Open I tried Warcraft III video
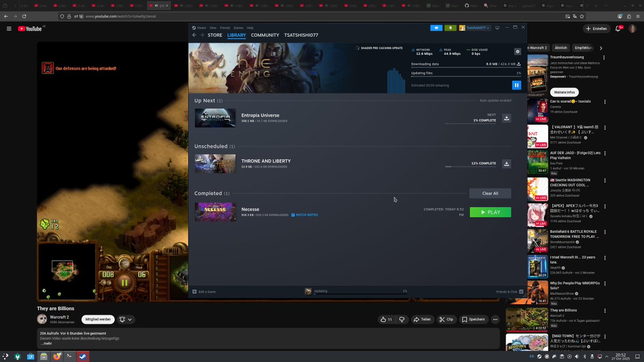Screen dimensions: 644x362 pyautogui.click(x=574, y=260)
